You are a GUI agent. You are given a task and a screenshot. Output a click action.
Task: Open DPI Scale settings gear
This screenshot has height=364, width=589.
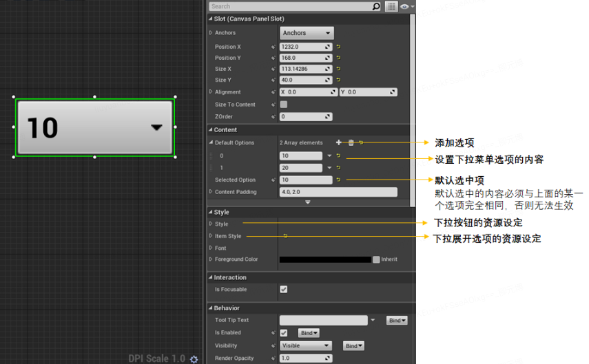[194, 359]
